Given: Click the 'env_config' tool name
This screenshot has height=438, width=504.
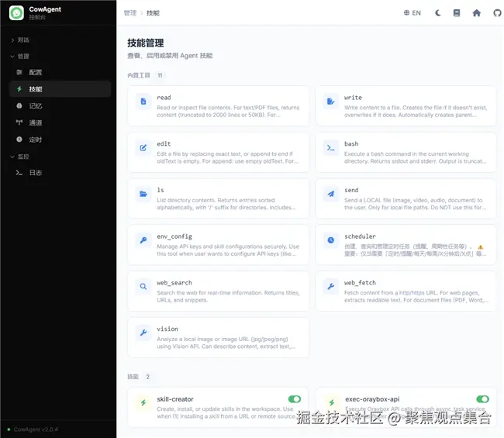Looking at the screenshot, I should click(174, 236).
